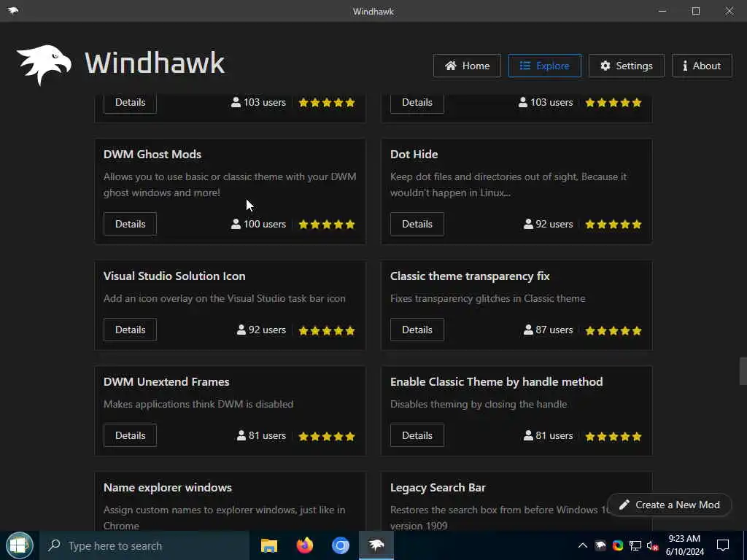Click the DWM Unextend Frames title
The image size is (747, 560).
coord(166,382)
